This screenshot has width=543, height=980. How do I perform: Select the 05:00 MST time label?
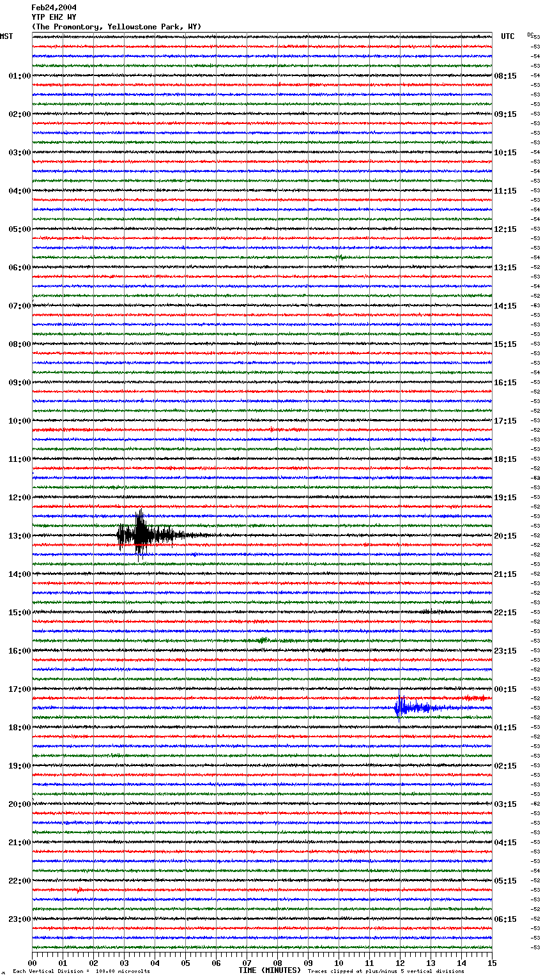tap(20, 229)
